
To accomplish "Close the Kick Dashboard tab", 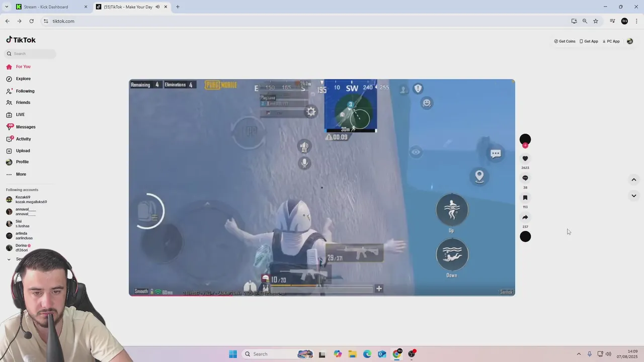I will pyautogui.click(x=86, y=7).
